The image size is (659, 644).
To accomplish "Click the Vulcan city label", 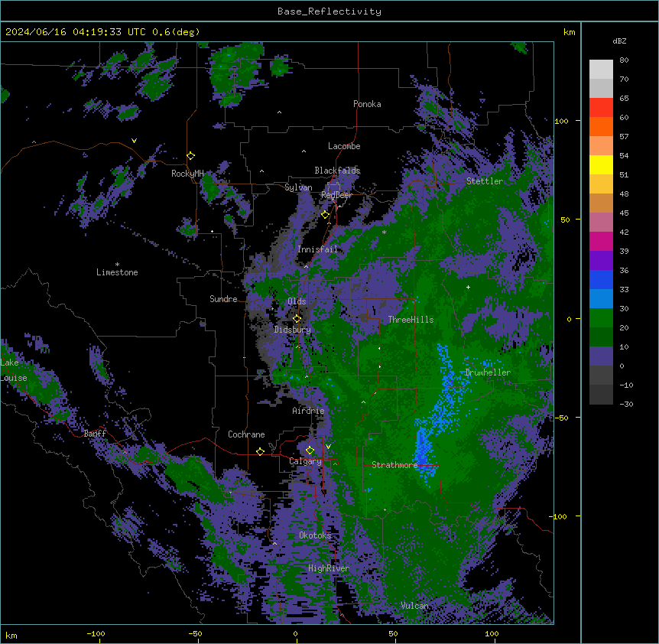I will point(415,606).
